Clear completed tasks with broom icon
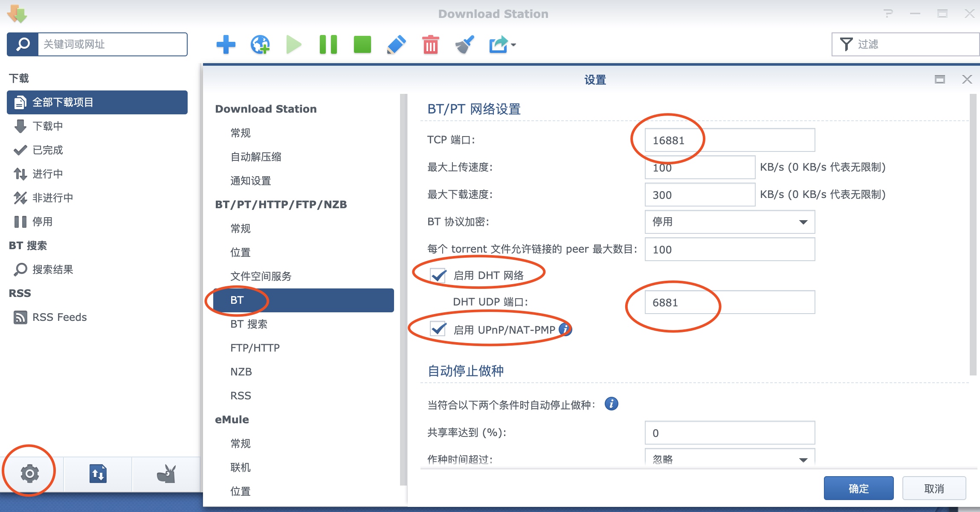Image resolution: width=980 pixels, height=512 pixels. pyautogui.click(x=464, y=44)
